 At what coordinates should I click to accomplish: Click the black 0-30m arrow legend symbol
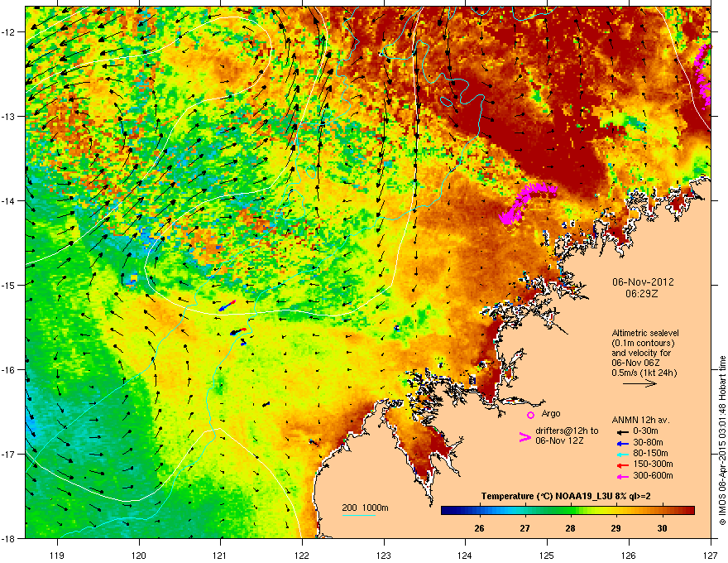tap(623, 431)
